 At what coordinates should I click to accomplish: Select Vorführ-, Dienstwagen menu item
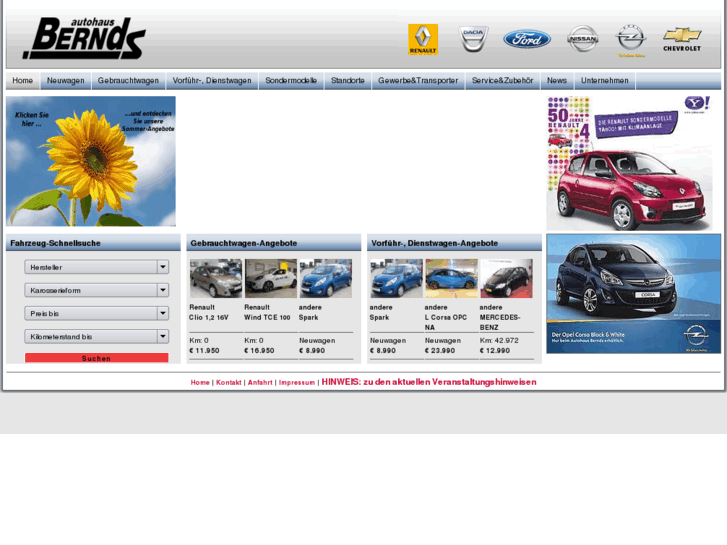212,81
